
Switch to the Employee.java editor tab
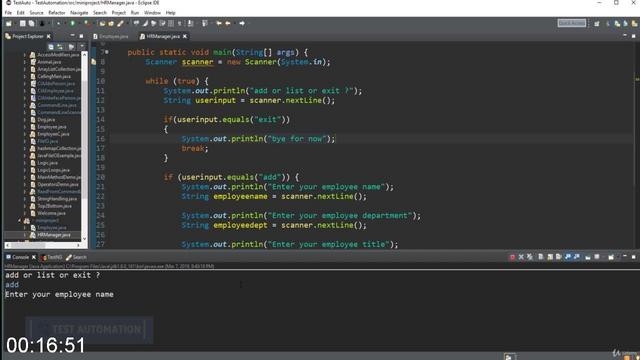(x=111, y=36)
